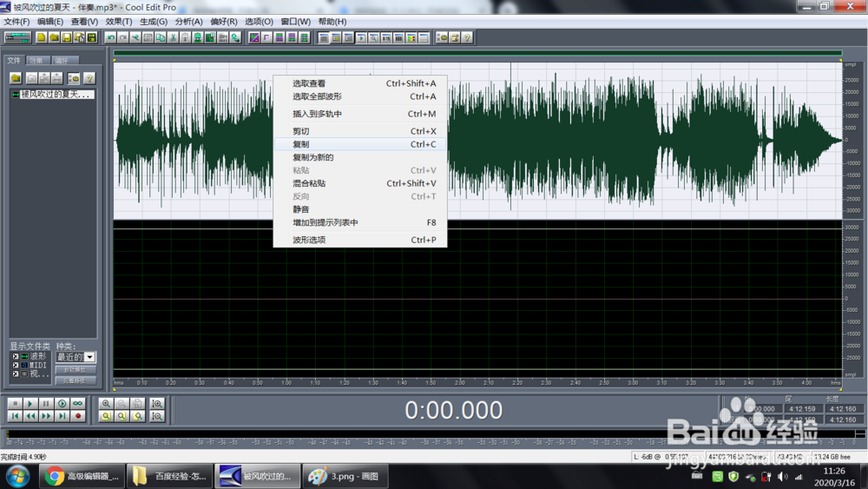Zoom in vertically with the vertical zoom plus icon
868x489 pixels.
[157, 404]
